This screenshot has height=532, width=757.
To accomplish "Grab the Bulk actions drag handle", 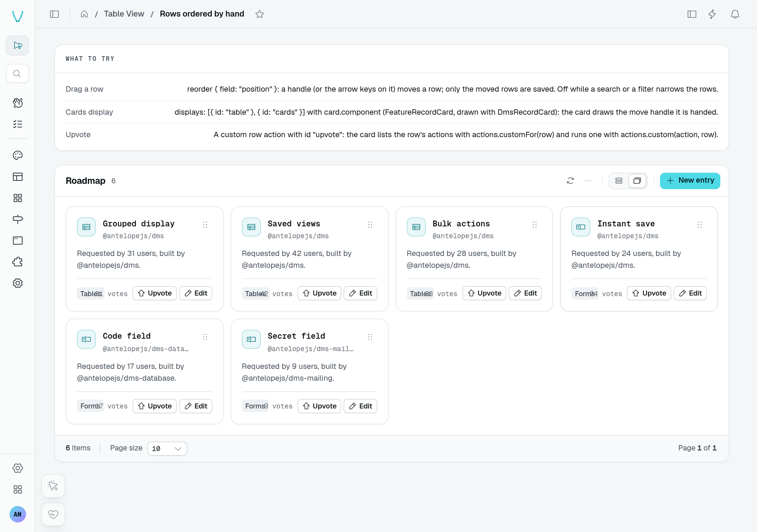I will coord(534,224).
